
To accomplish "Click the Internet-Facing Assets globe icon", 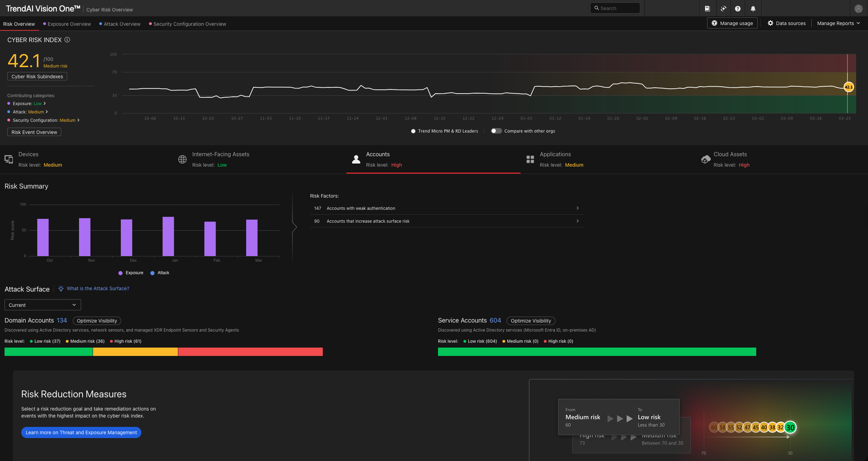I will click(182, 159).
